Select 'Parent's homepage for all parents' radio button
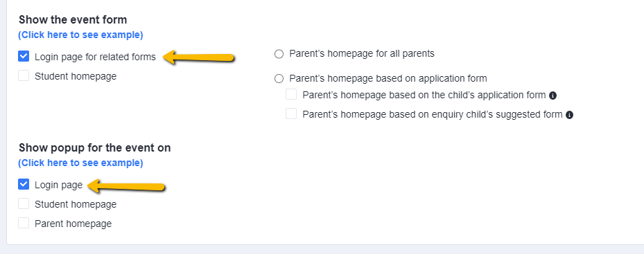This screenshot has height=254, width=644. tap(279, 54)
